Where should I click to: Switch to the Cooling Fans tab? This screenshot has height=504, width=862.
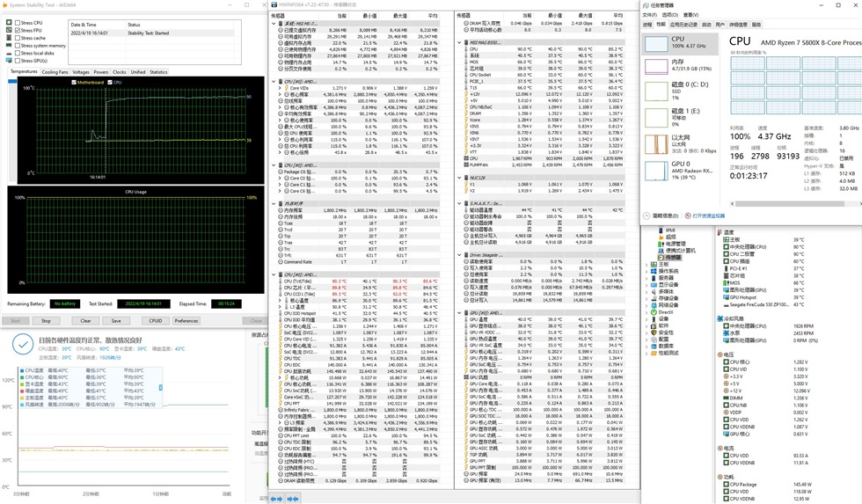[x=55, y=72]
